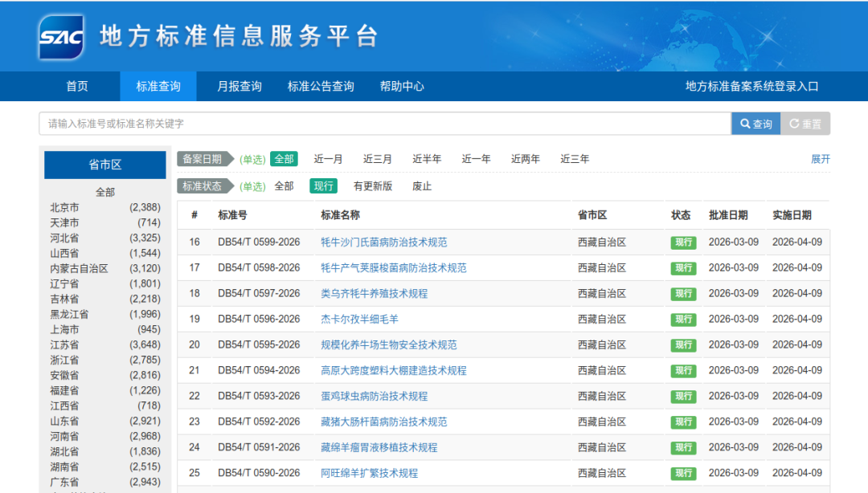The width and height of the screenshot is (868, 493).
Task: Click 现行 status badge for DB54/T 0596-2026
Action: coord(683,320)
